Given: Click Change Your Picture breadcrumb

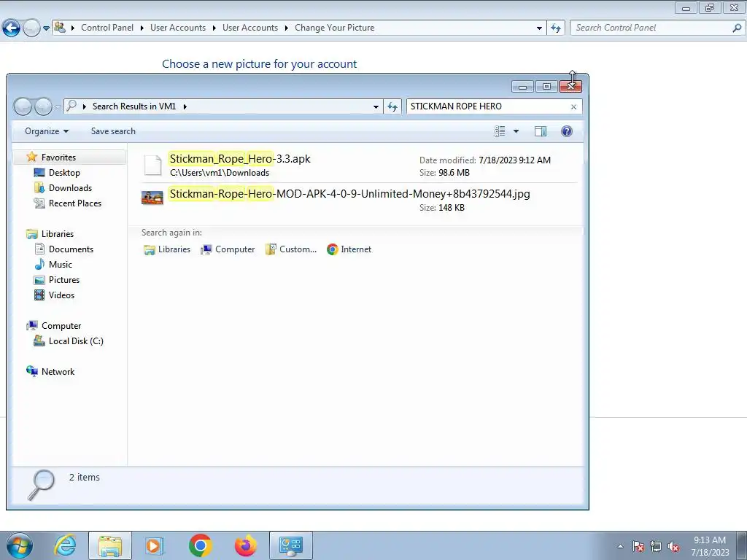Looking at the screenshot, I should point(334,28).
